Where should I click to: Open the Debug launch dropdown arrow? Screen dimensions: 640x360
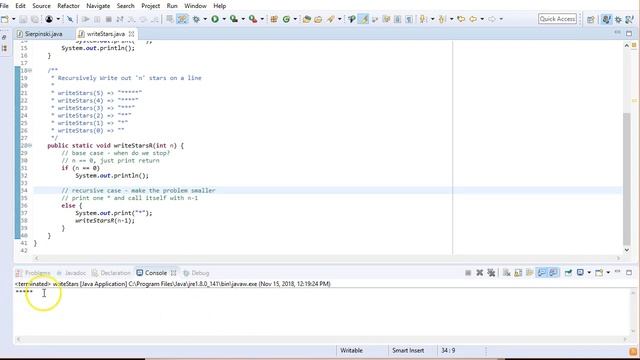(205, 19)
